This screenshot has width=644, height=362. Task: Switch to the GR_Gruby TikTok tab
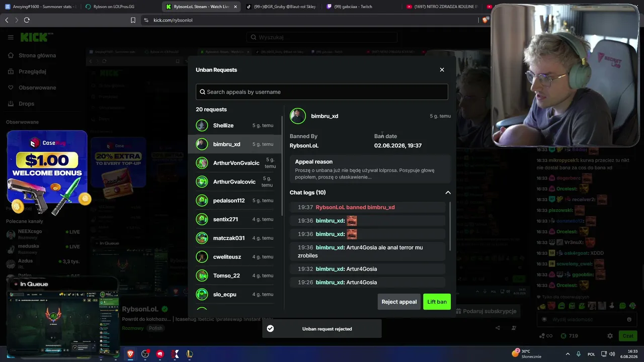pos(282,7)
